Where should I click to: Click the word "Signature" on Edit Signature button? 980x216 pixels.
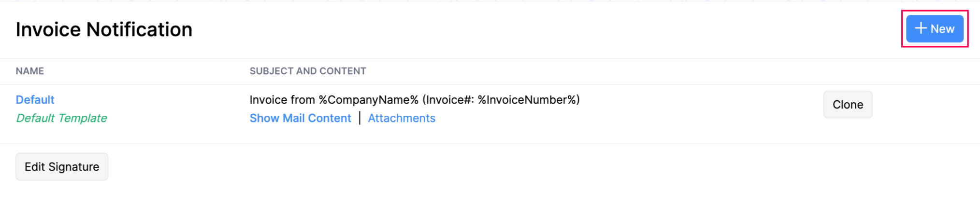(x=73, y=167)
